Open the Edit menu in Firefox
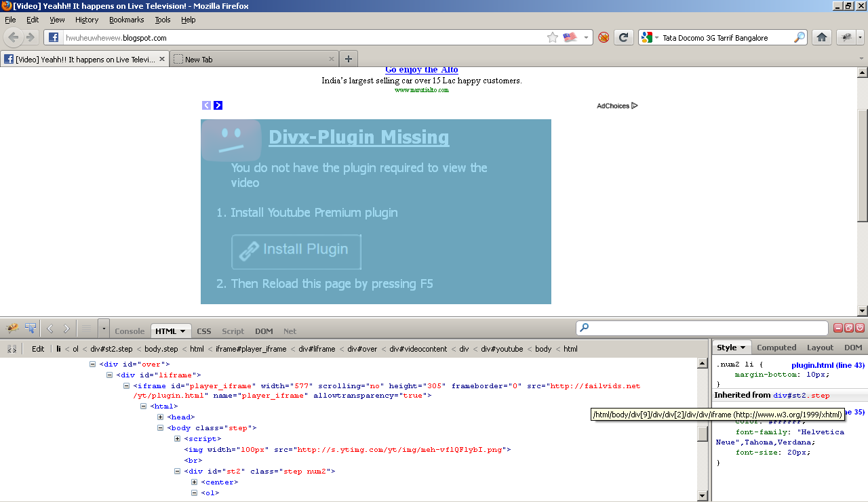 point(33,20)
